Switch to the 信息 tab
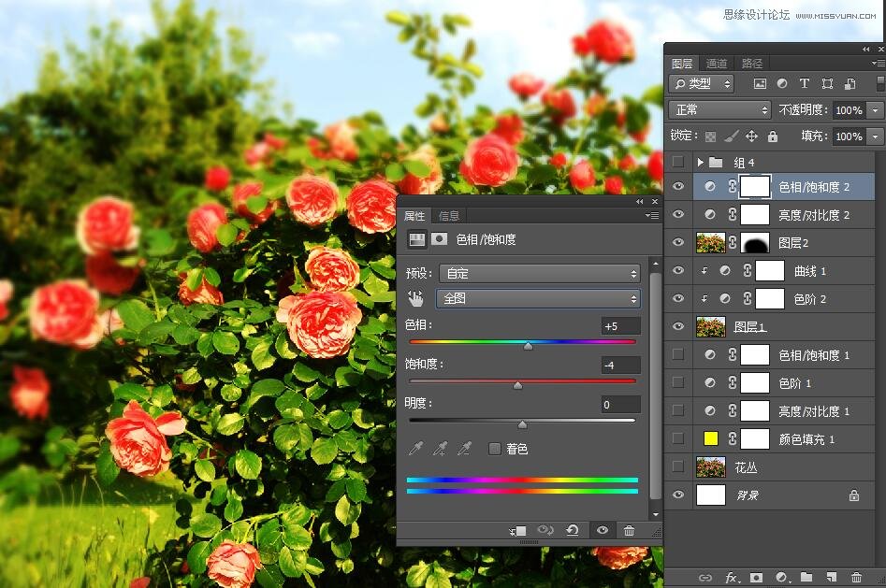The height and width of the screenshot is (588, 886). (449, 216)
